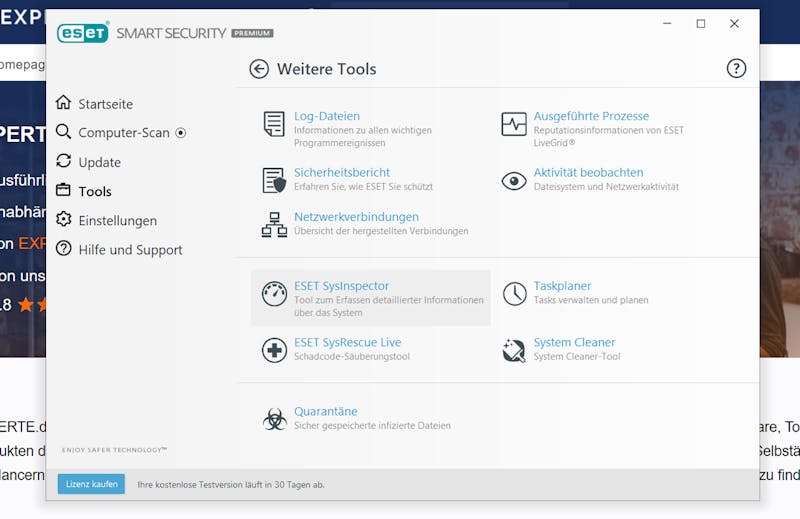Maximize the ESET window

[x=701, y=23]
